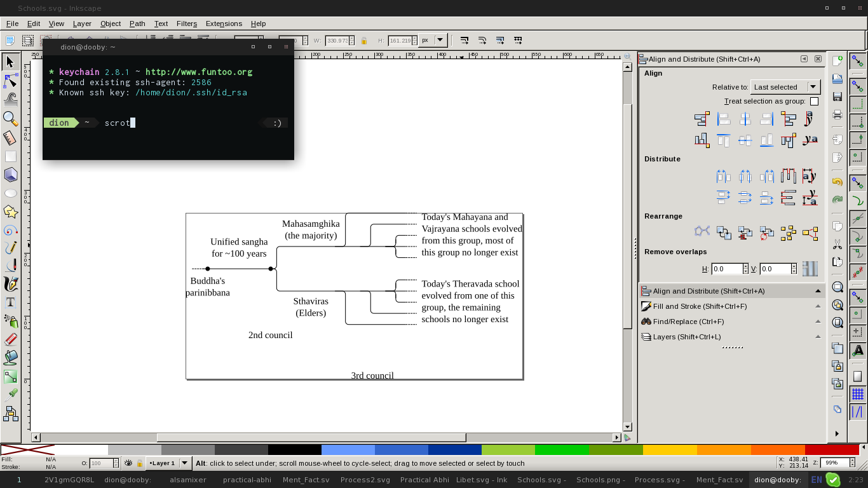Viewport: 868px width, 488px height.
Task: Open the Filters menu
Action: (187, 24)
